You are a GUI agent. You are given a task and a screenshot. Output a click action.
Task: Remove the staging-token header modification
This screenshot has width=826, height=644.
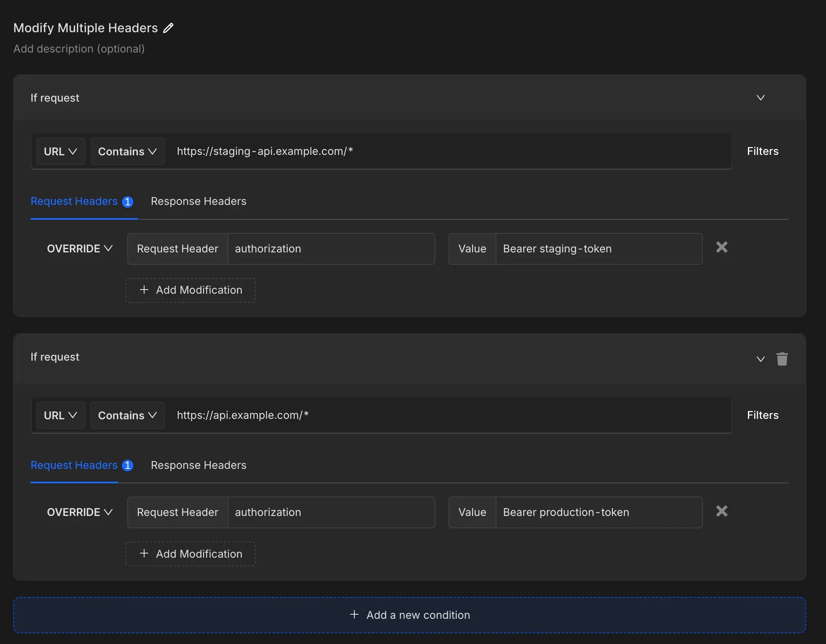coord(722,247)
